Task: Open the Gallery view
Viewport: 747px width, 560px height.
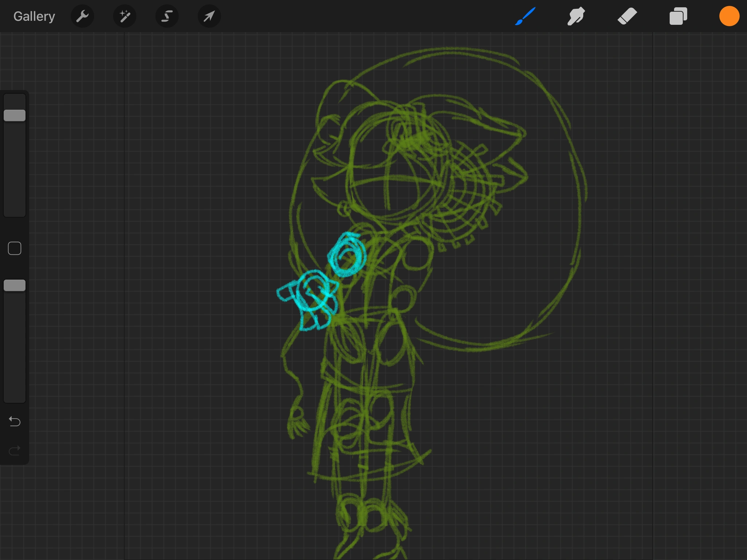Action: click(34, 16)
